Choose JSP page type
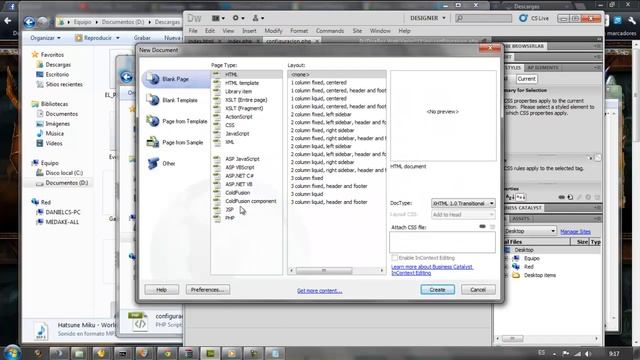Viewport: 640px width, 360px height. click(x=229, y=210)
